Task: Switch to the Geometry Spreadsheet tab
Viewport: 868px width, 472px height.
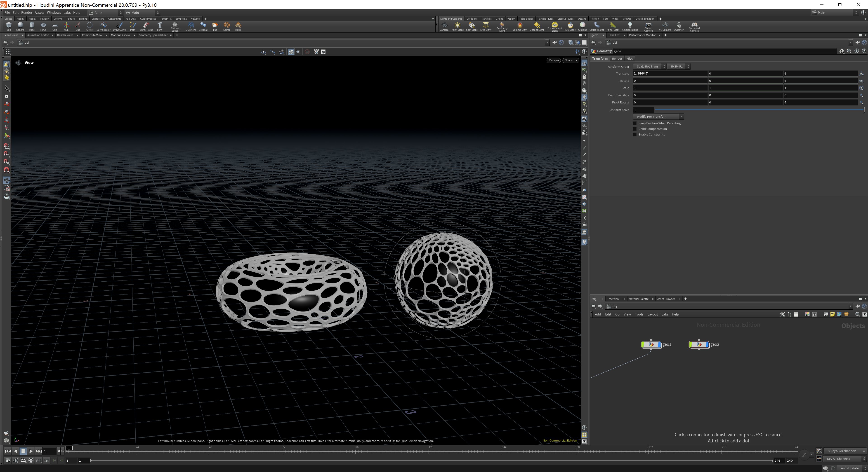Action: click(153, 35)
